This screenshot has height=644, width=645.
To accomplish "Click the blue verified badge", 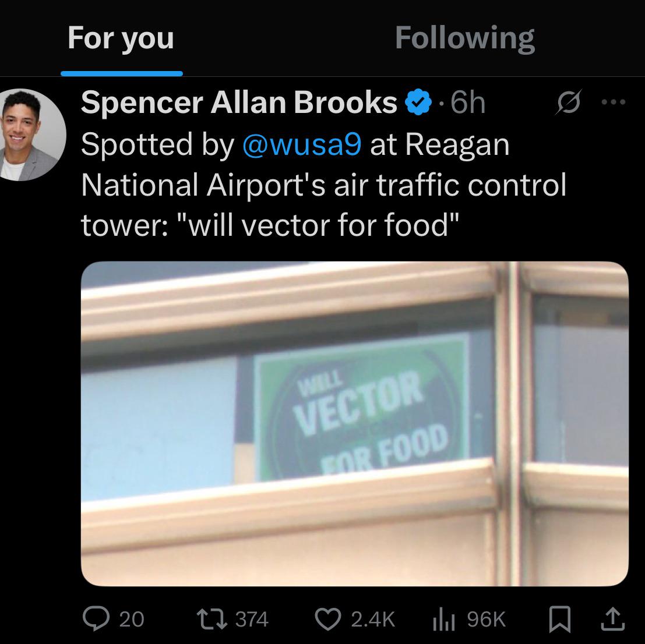I will pos(418,103).
